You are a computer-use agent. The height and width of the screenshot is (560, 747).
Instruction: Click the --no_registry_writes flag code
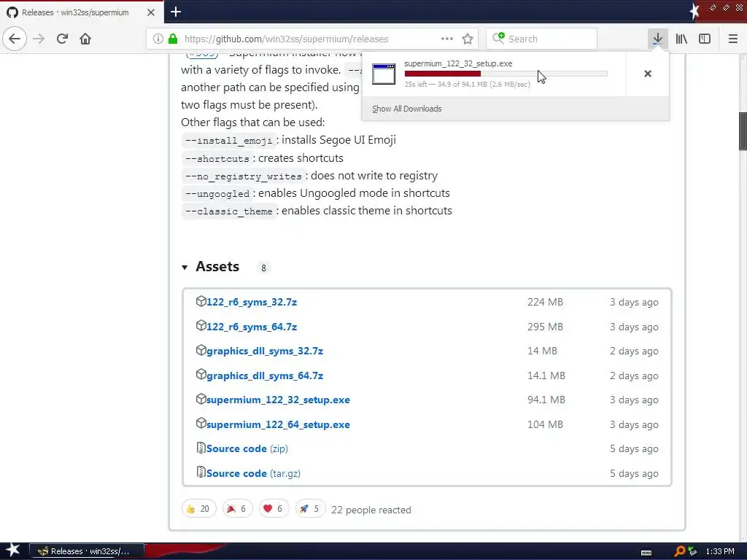[x=244, y=176]
